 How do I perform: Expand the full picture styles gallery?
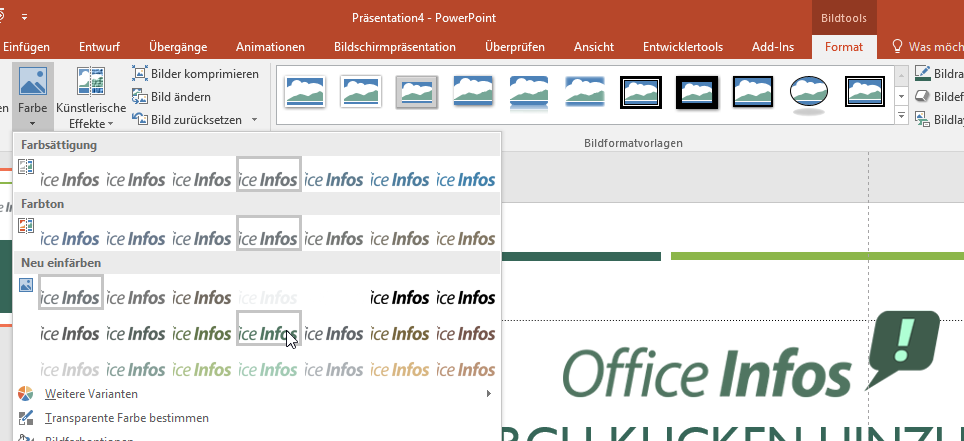point(902,115)
